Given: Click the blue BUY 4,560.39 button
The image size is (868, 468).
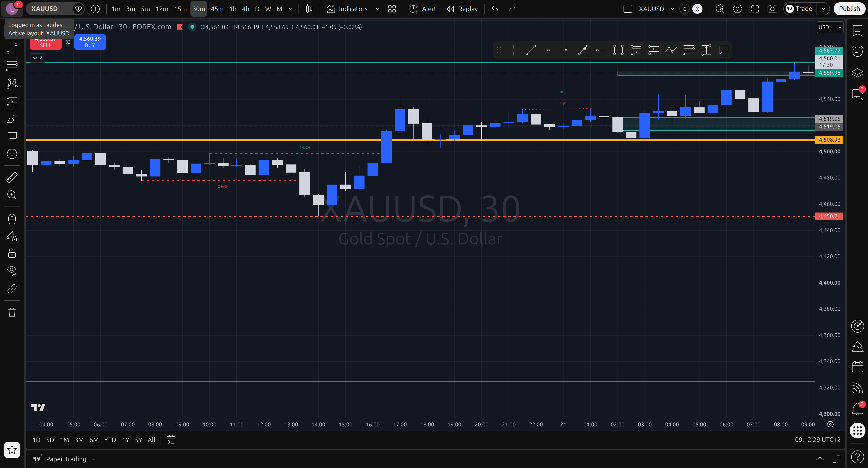Looking at the screenshot, I should (90, 42).
